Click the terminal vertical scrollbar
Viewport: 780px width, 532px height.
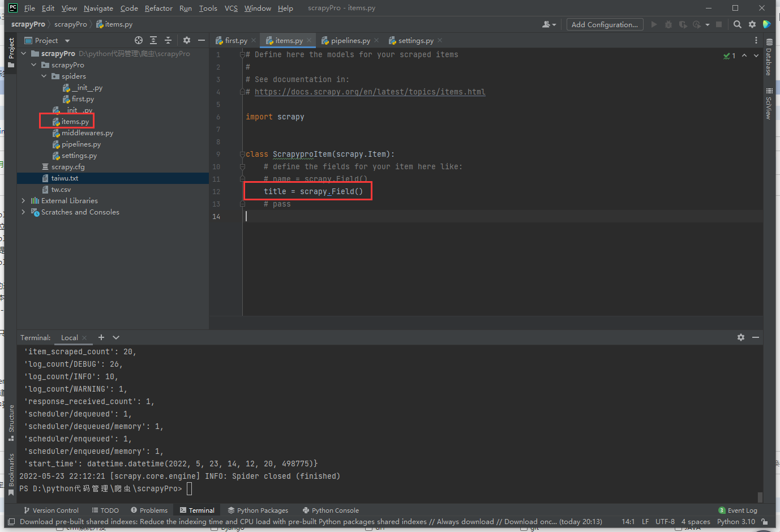coord(760,497)
